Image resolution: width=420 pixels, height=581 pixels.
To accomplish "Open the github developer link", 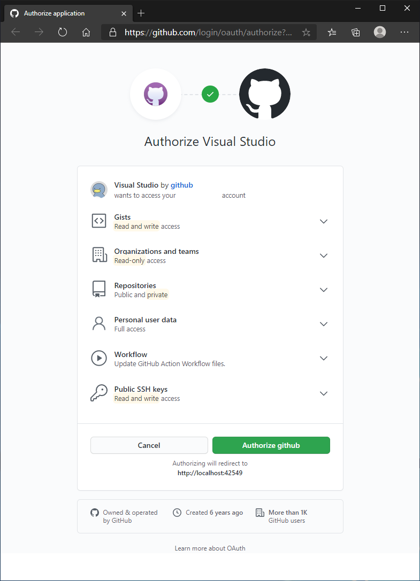I will 182,185.
